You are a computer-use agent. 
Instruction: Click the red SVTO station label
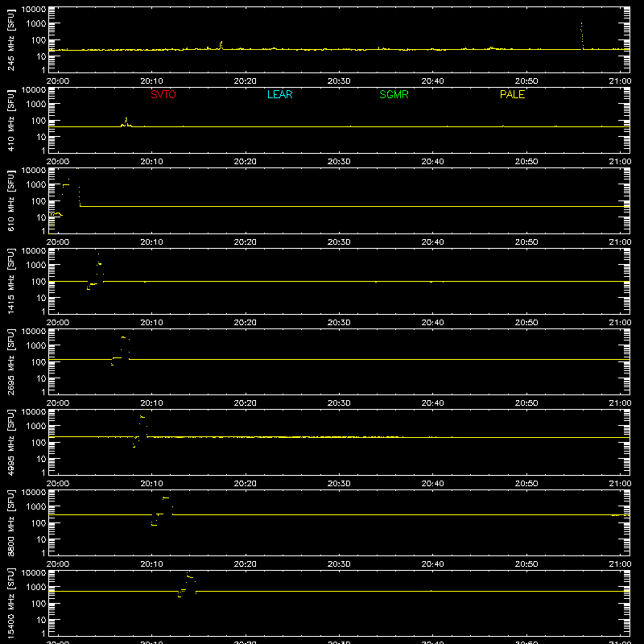click(163, 94)
